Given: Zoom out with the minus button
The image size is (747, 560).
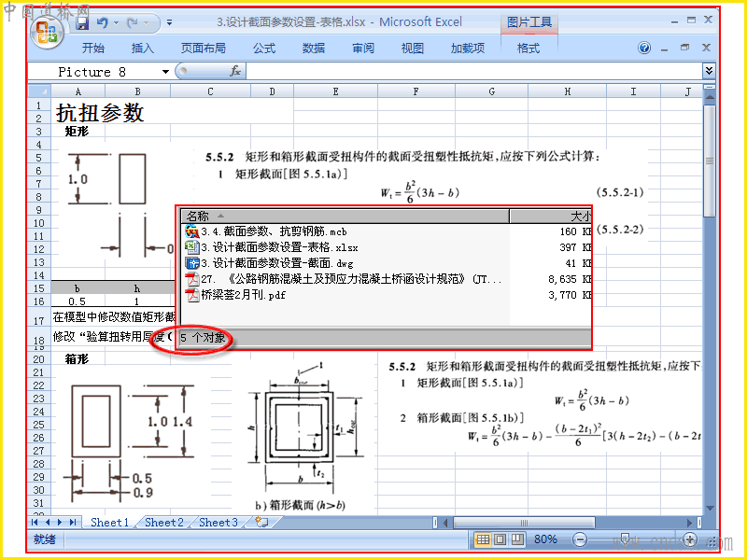Looking at the screenshot, I should pos(579,539).
